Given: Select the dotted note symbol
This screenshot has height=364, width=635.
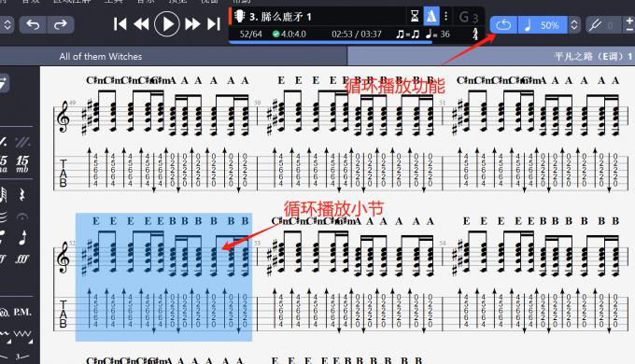Looking at the screenshot, I should pyautogui.click(x=23, y=238).
